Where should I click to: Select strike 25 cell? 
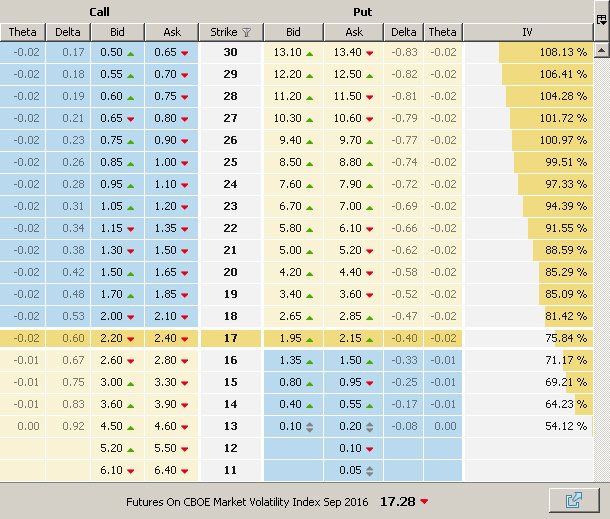[x=231, y=162]
